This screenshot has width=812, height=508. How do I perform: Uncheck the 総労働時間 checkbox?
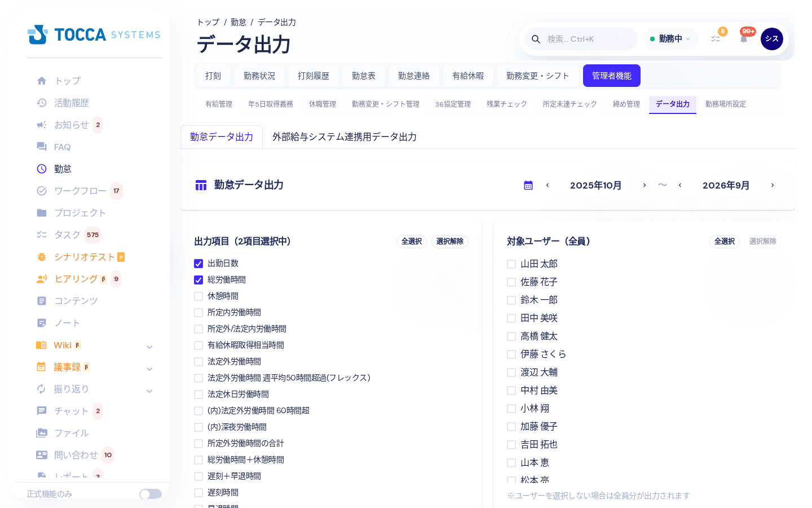(x=198, y=280)
